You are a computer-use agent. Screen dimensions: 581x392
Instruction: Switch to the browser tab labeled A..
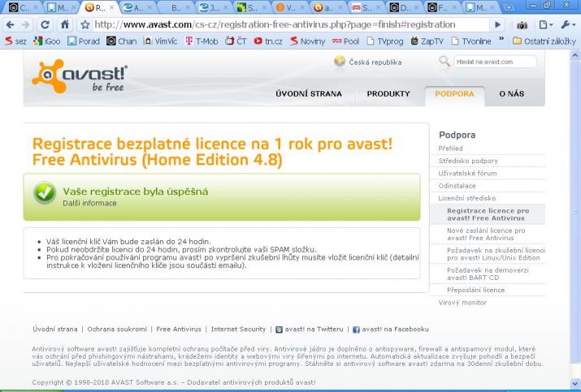point(136,7)
